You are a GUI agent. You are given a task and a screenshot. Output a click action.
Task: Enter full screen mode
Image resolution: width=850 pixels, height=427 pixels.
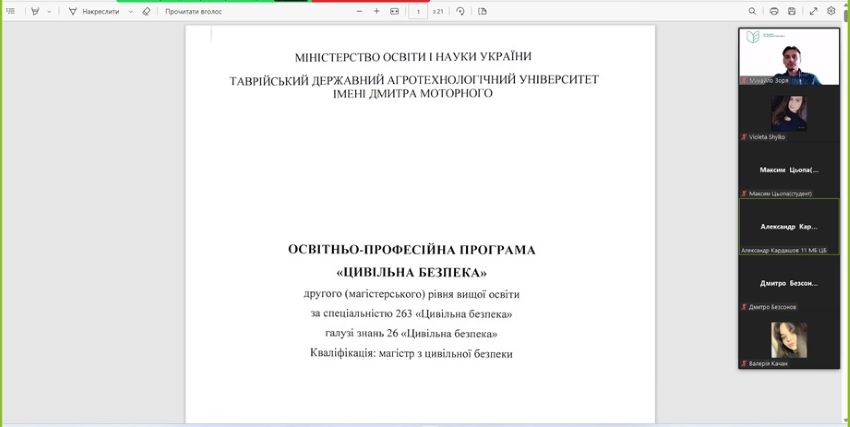point(814,11)
